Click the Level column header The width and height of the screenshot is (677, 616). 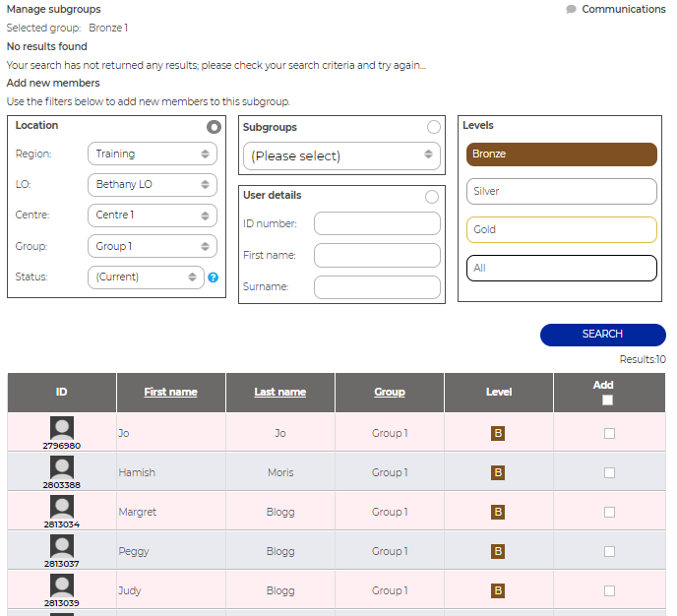pyautogui.click(x=499, y=393)
